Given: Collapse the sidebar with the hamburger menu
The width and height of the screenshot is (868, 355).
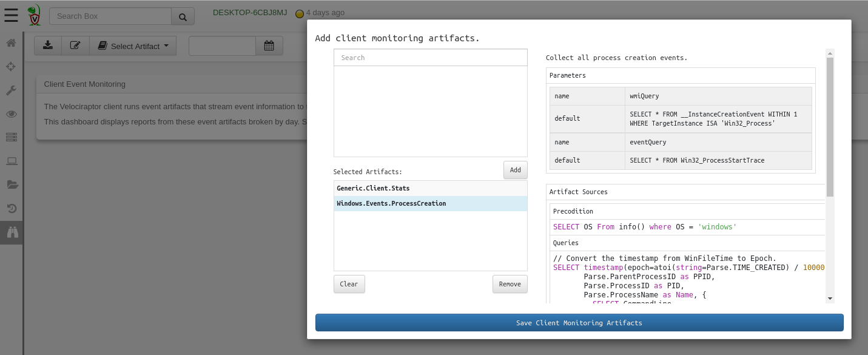Looking at the screenshot, I should 11,15.
